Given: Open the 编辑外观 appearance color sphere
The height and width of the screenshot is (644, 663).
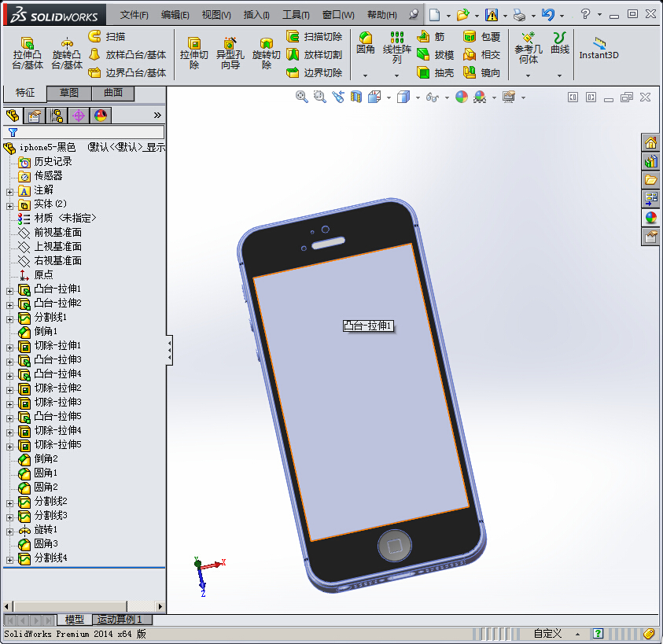Looking at the screenshot, I should coord(462,98).
